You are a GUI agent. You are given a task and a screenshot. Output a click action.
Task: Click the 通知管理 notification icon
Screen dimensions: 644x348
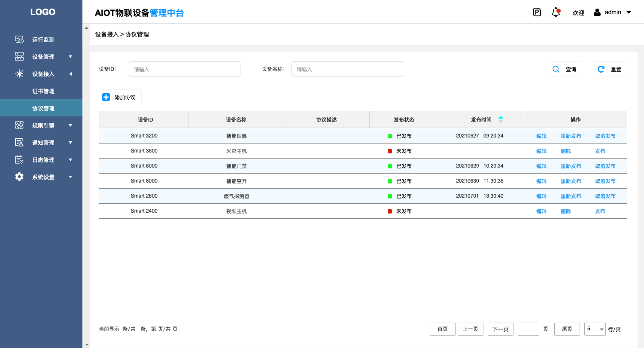pyautogui.click(x=19, y=142)
